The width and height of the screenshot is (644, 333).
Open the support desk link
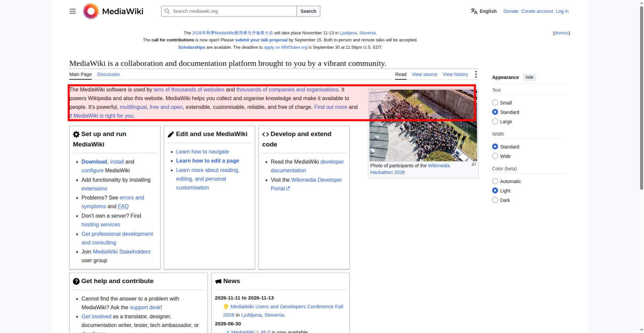(x=145, y=308)
